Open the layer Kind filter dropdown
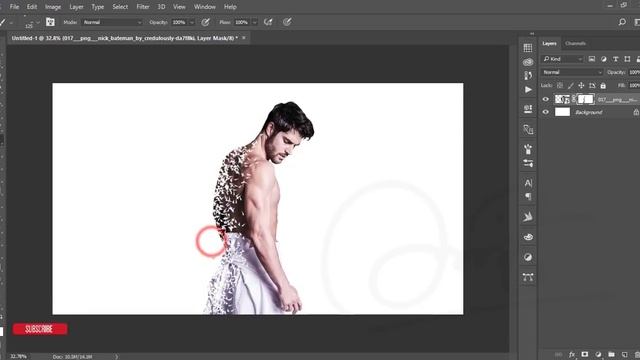This screenshot has width=640, height=360. tap(562, 59)
